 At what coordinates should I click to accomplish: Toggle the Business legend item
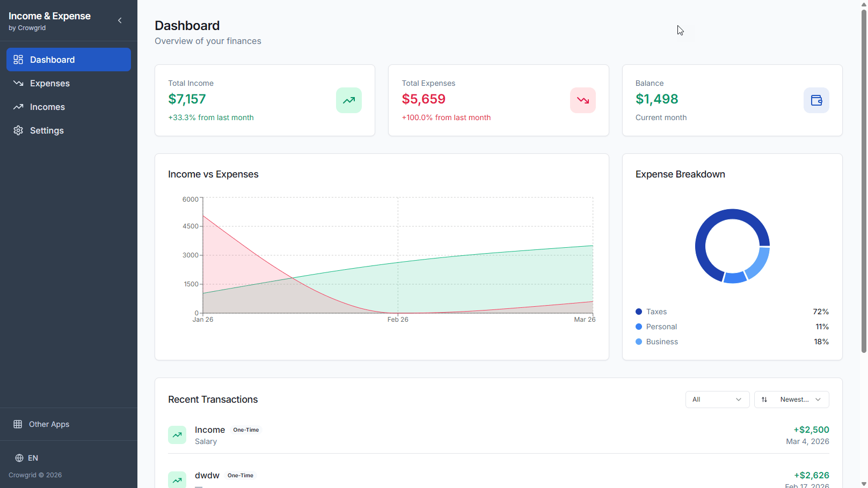click(x=662, y=342)
